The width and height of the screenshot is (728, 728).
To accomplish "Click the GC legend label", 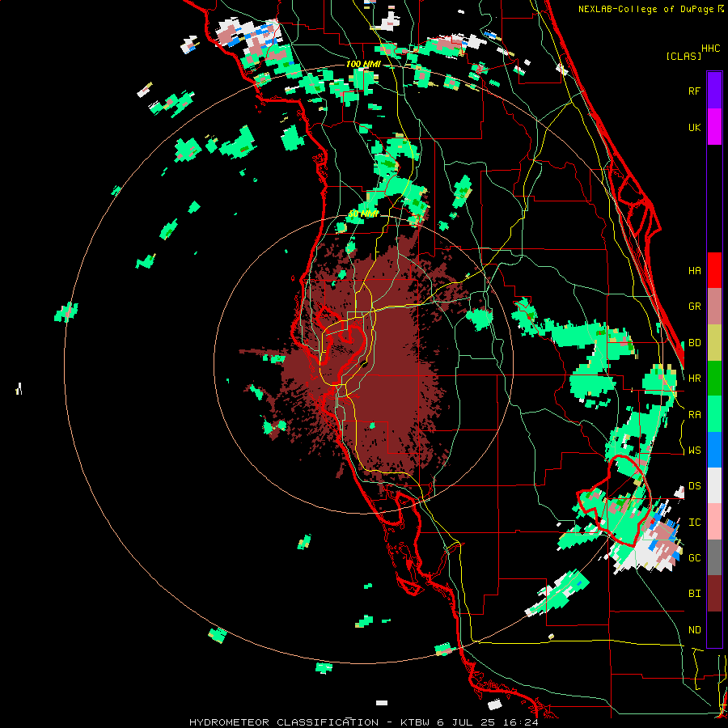I will tap(694, 558).
